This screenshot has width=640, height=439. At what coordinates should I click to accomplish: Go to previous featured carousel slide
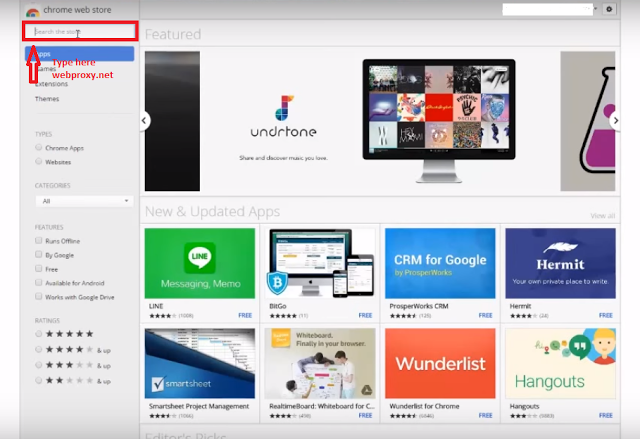[x=144, y=120]
